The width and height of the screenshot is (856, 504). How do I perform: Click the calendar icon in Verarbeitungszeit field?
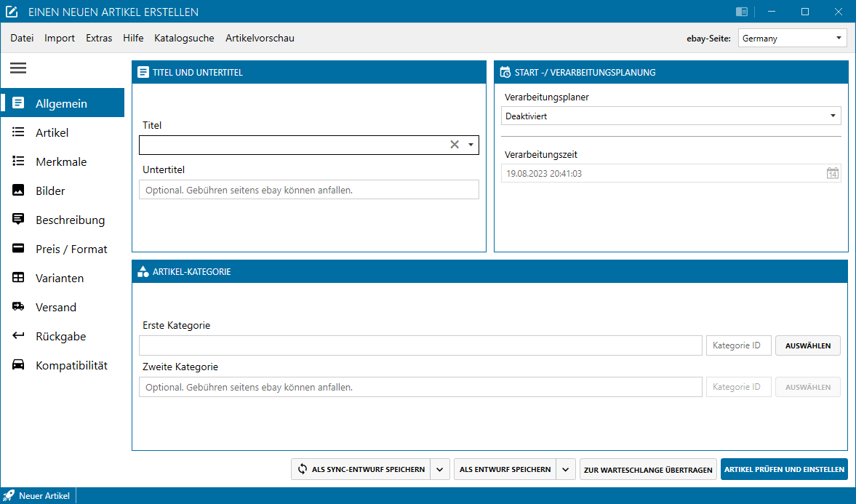tap(832, 174)
